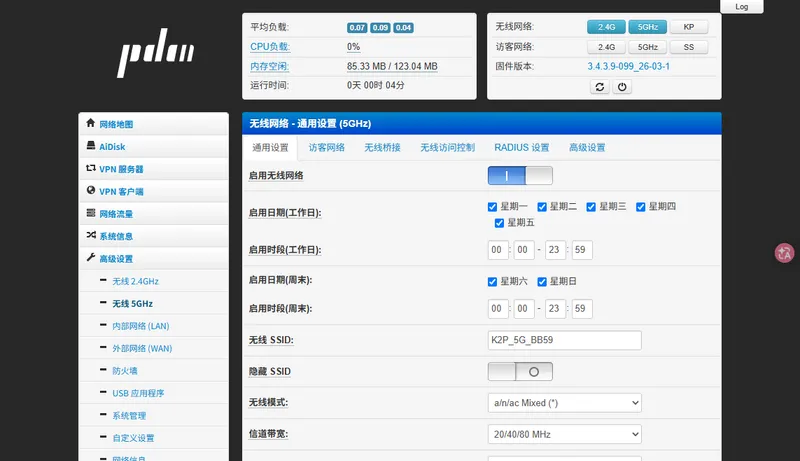Screen dimensions: 800x461
Task: Click the weekday start minute field
Action: 524,250
